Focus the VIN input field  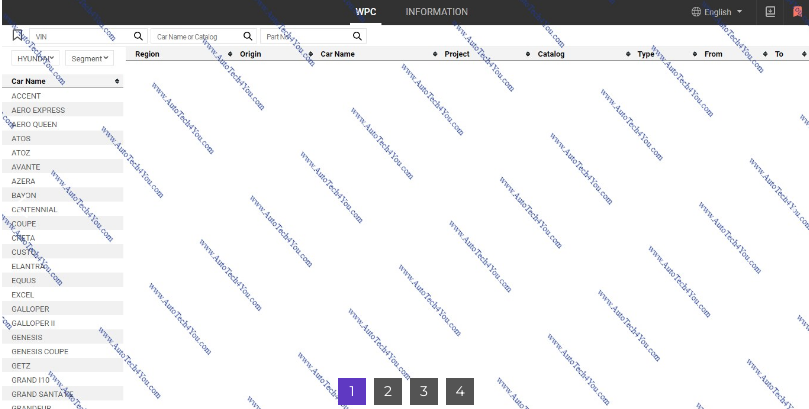[80, 36]
